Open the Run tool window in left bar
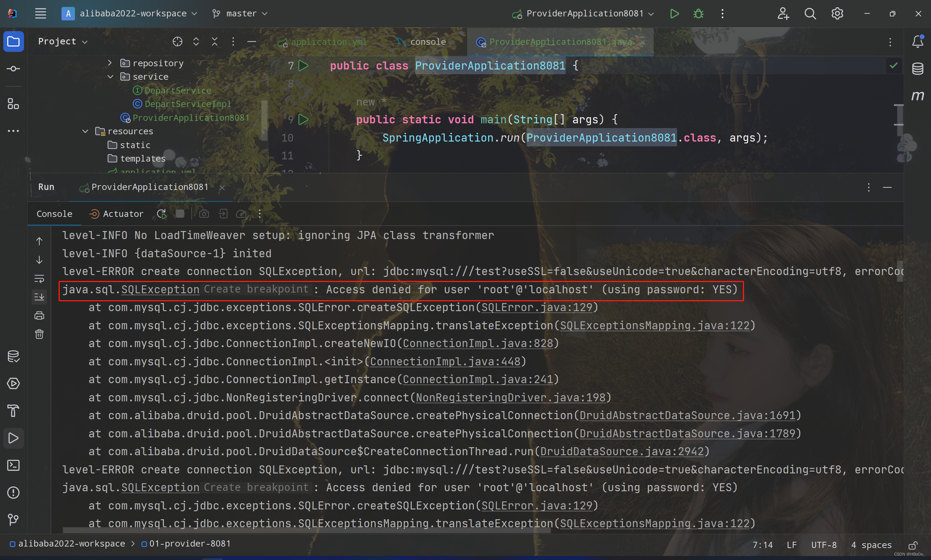Image resolution: width=931 pixels, height=560 pixels. (13, 438)
